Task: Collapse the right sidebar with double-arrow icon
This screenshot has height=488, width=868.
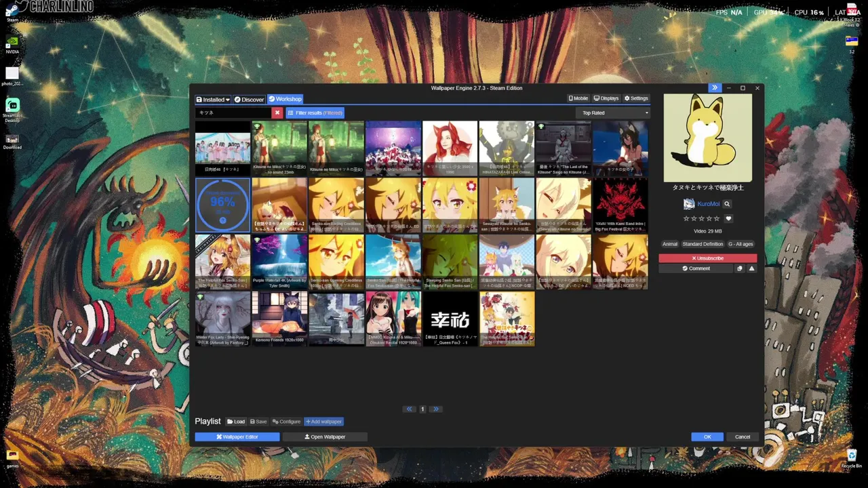Action: point(714,87)
